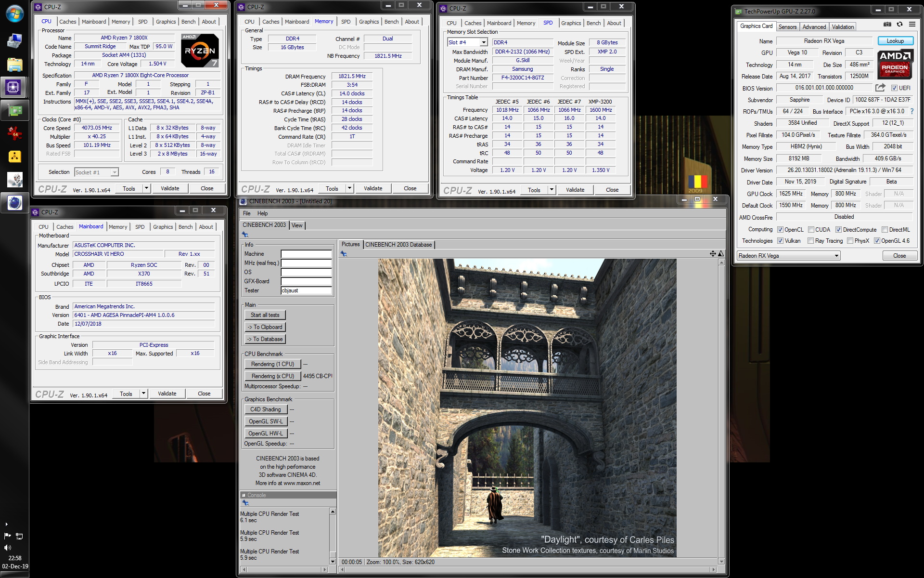Click Validate in the CPU-Z SPD window
Image resolution: width=924 pixels, height=578 pixels.
point(575,190)
